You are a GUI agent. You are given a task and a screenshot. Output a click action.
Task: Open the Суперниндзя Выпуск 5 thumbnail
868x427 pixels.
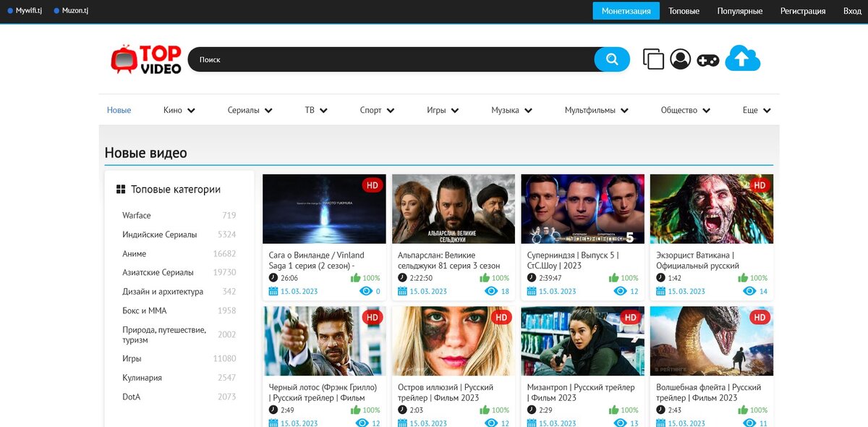pyautogui.click(x=582, y=209)
